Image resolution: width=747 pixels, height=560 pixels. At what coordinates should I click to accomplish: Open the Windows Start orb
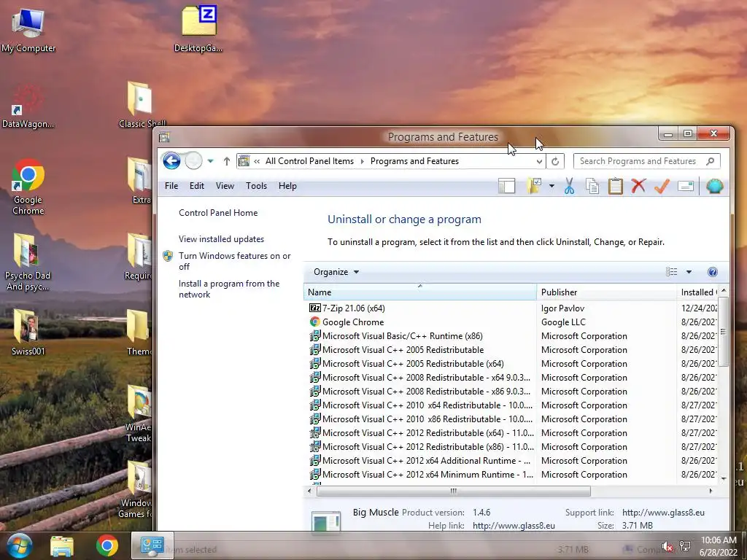point(20,545)
